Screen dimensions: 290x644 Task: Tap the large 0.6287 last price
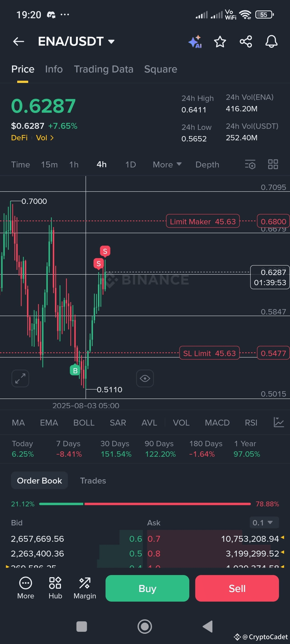[43, 106]
